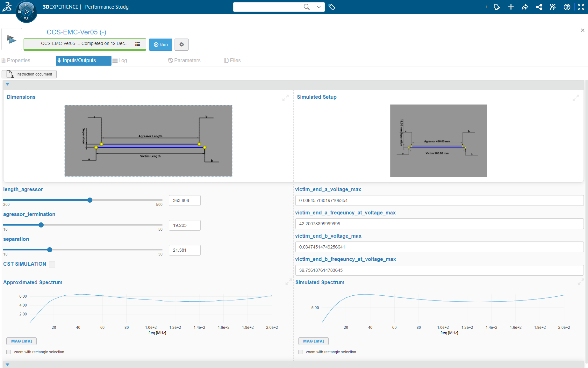Open the Properties tab
The image size is (588, 368).
pos(18,60)
